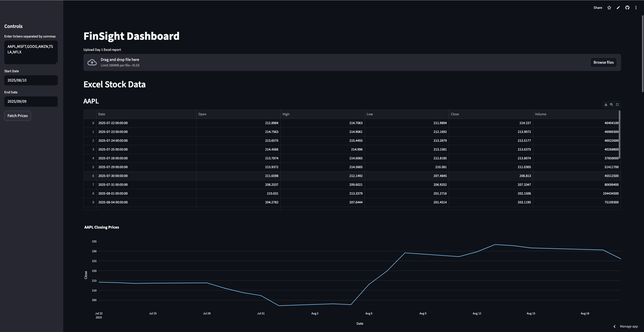Select Volume value 37858000

[577, 158]
